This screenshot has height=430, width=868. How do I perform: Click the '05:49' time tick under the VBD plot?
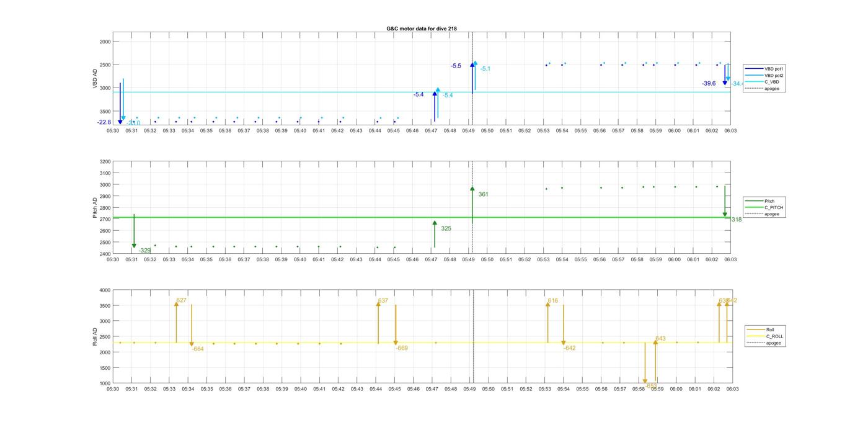point(469,131)
